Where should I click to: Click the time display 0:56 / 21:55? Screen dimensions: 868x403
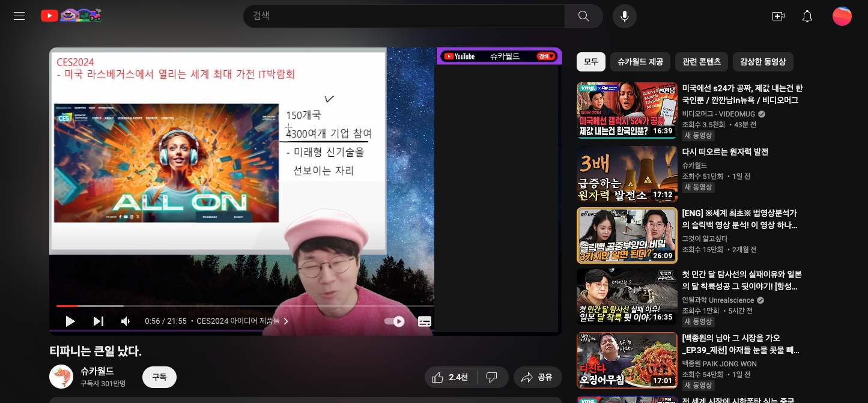[166, 321]
